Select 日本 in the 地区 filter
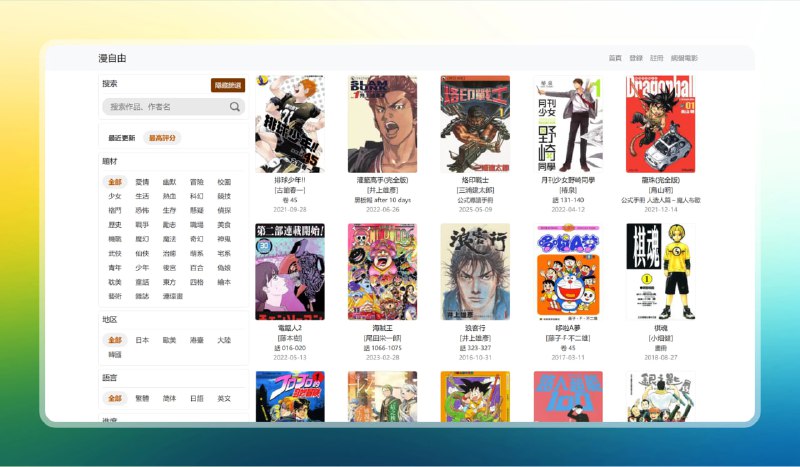The width and height of the screenshot is (800, 467). coord(142,340)
